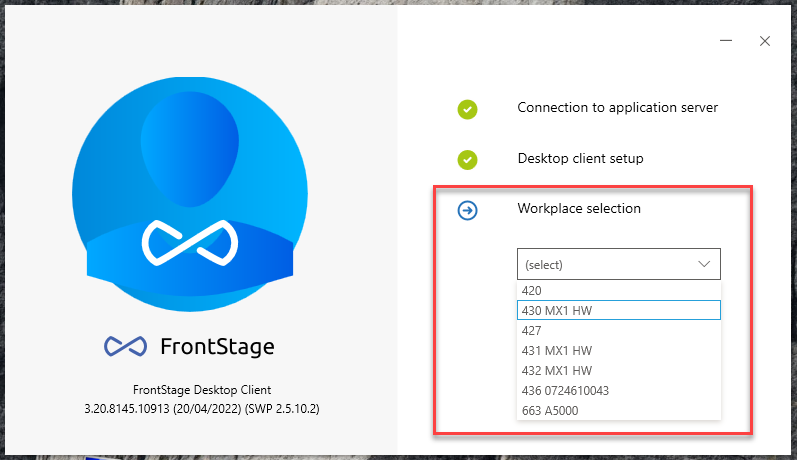797x460 pixels.
Task: Click the FrontStage user avatar logo
Action: click(x=190, y=194)
